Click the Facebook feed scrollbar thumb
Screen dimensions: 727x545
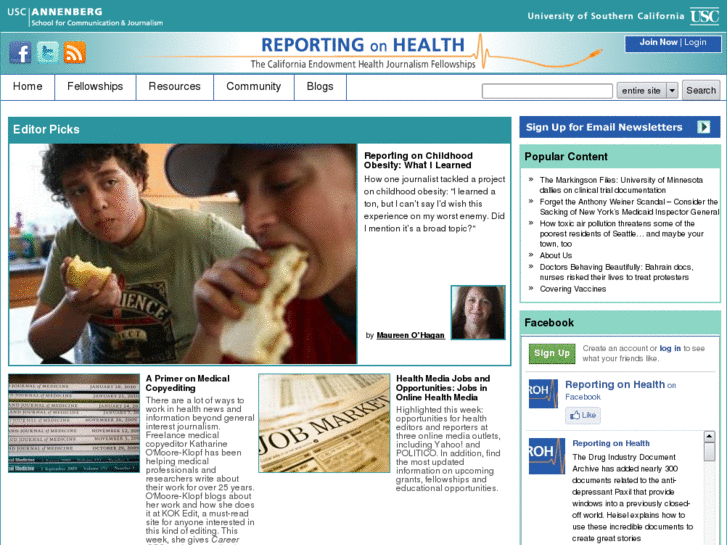click(709, 452)
